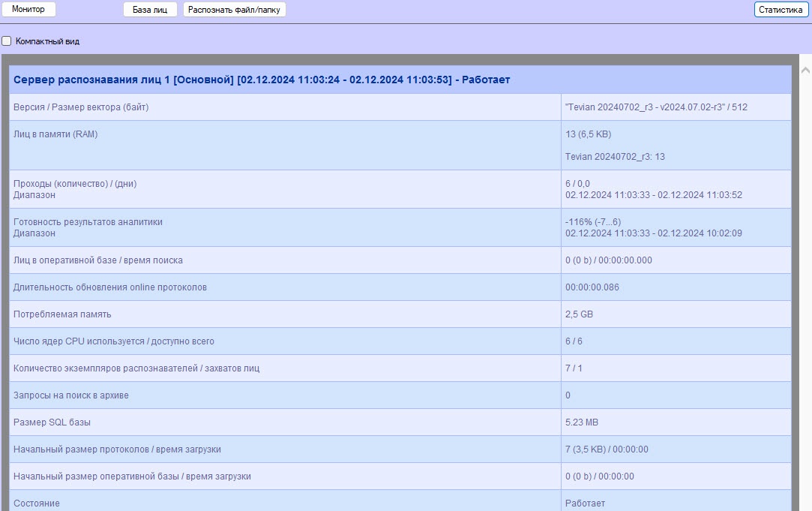The width and height of the screenshot is (812, 511).
Task: Select the -116% analytics readiness value
Action: pyautogui.click(x=592, y=222)
